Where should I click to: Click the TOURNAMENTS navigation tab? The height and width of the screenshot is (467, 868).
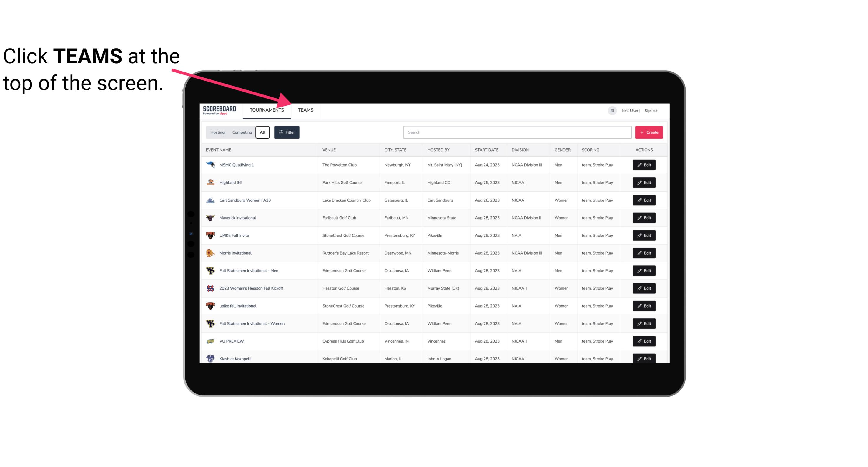(267, 110)
